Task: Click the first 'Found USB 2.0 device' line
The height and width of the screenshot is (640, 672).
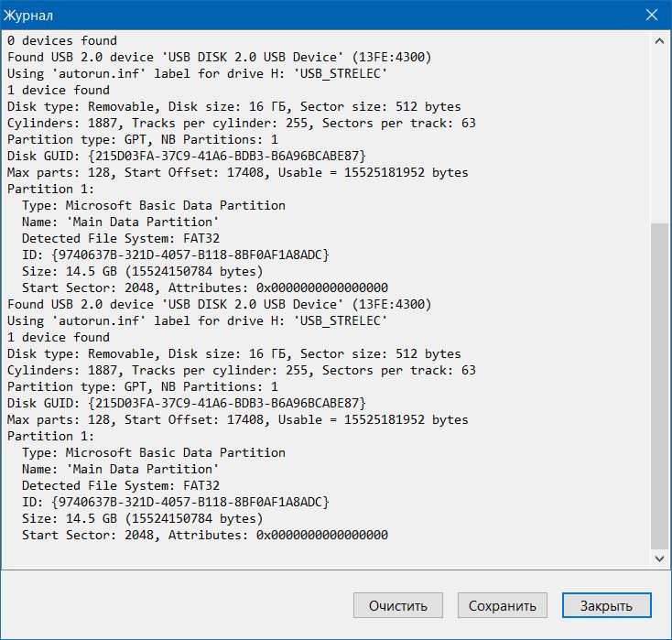Action: coord(219,57)
